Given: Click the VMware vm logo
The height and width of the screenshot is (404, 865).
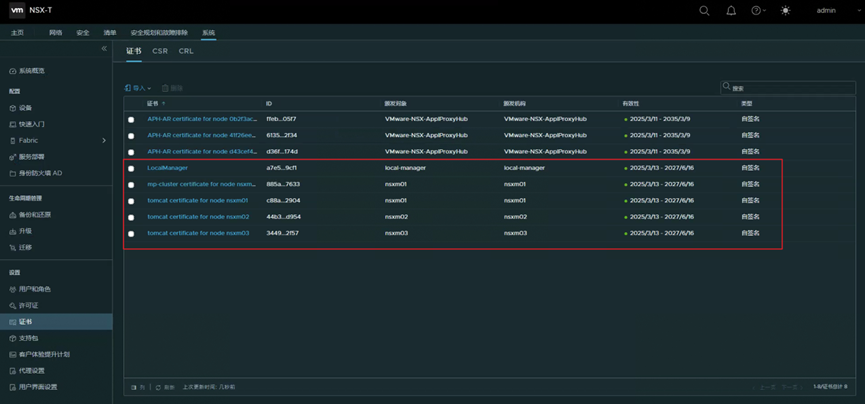Looking at the screenshot, I should click(18, 10).
